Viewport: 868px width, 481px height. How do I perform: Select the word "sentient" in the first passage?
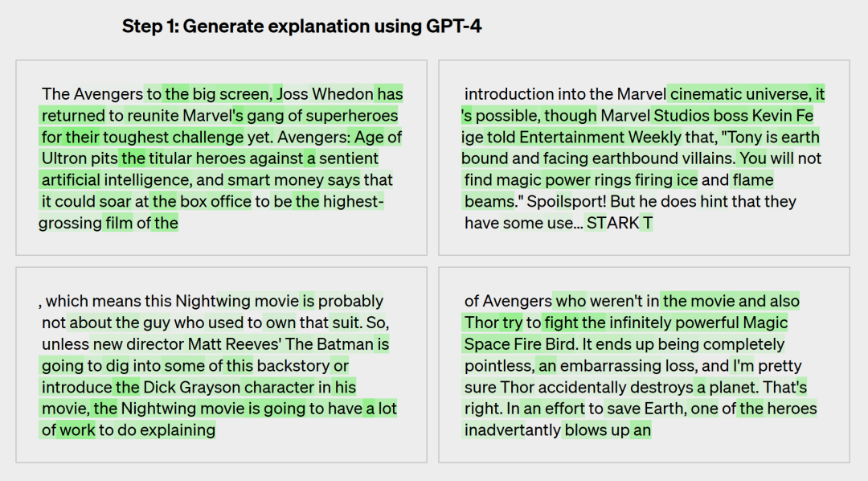coord(349,158)
